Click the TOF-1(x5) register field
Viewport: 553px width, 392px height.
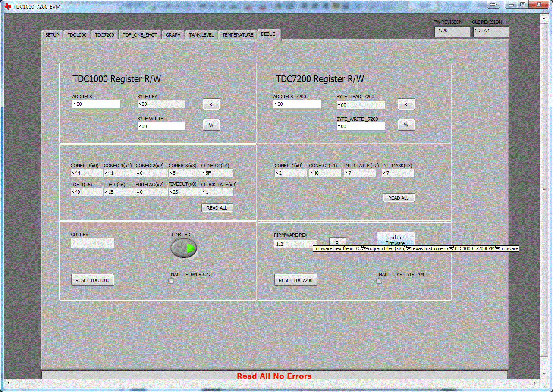(x=87, y=192)
